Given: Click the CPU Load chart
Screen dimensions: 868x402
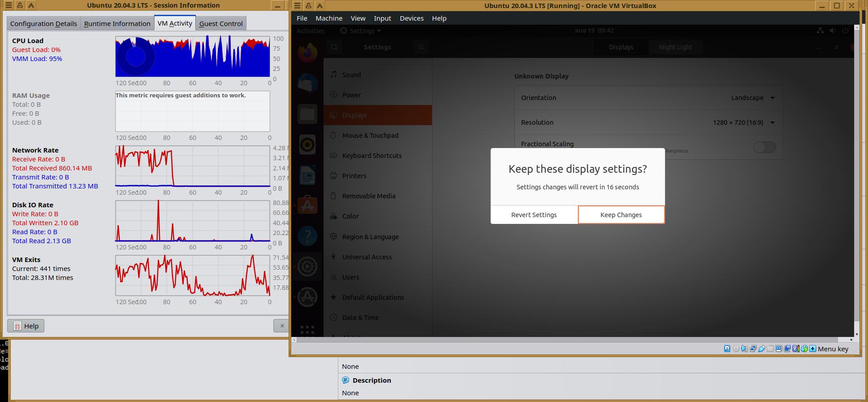Looking at the screenshot, I should (193, 57).
